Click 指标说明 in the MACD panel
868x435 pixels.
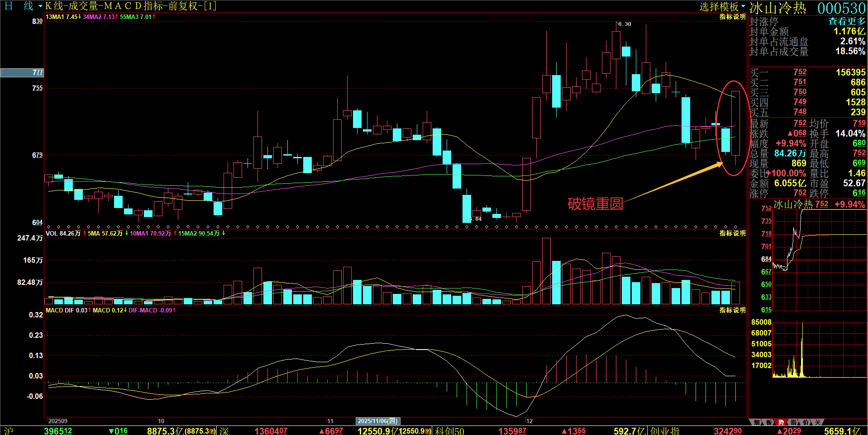[x=732, y=310]
